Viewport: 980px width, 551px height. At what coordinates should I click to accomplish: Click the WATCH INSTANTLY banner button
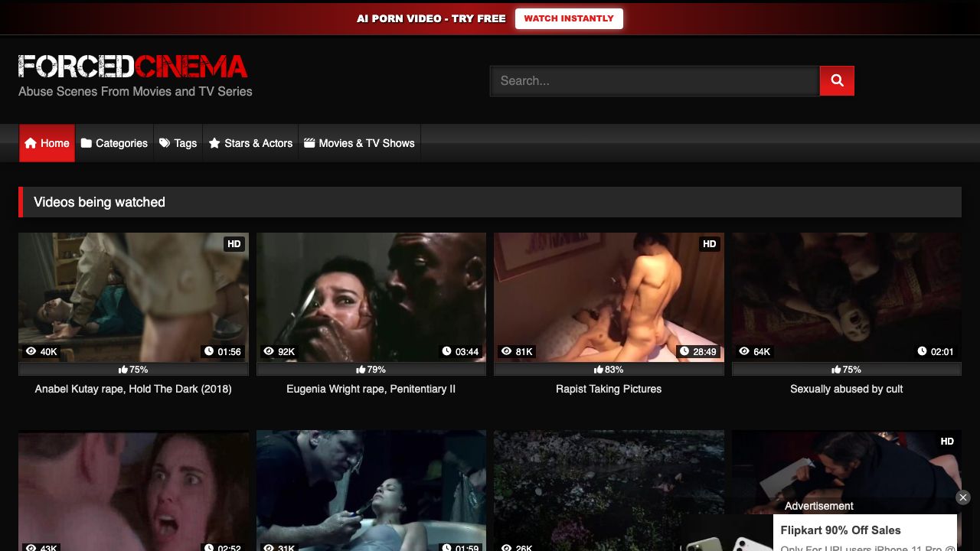pyautogui.click(x=569, y=18)
